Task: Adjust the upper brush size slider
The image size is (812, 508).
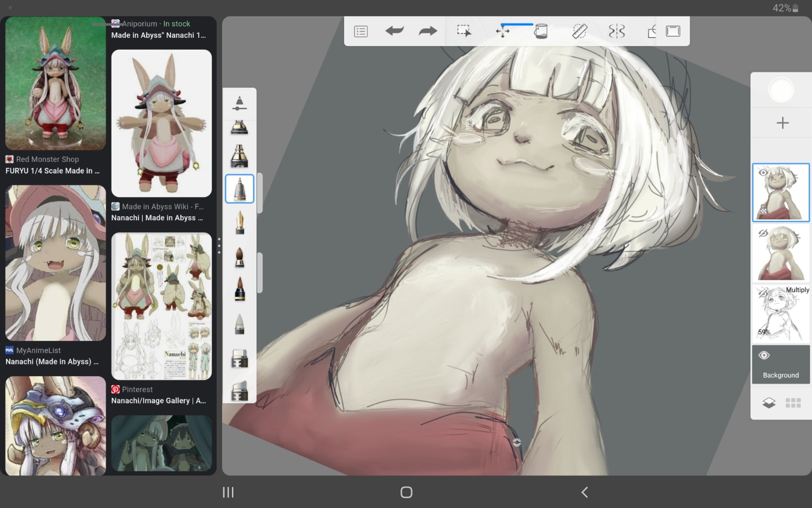Action: click(x=260, y=193)
